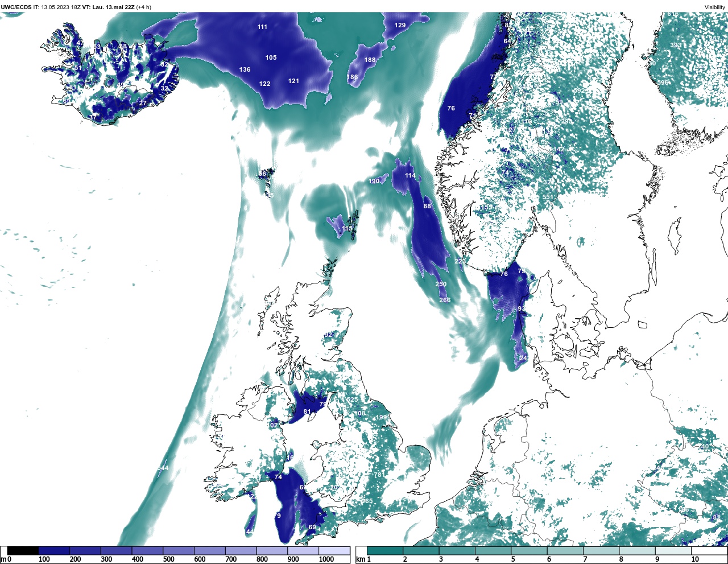Click the visibility value '105' on the map
728x564 pixels.
pos(271,57)
